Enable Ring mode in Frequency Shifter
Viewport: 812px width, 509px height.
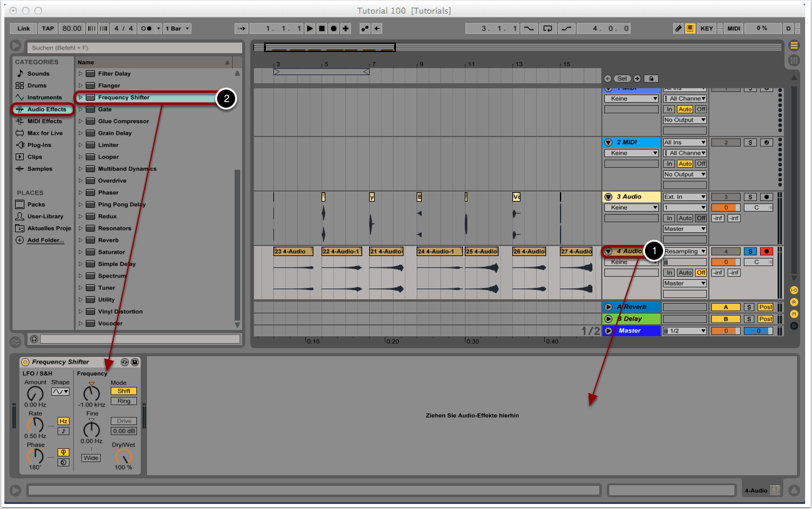[x=123, y=401]
